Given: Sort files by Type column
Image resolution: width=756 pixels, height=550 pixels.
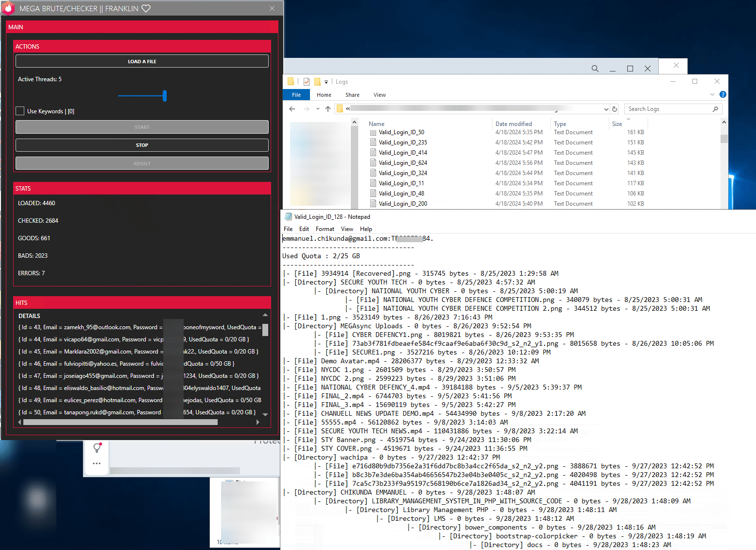Looking at the screenshot, I should pyautogui.click(x=560, y=124).
